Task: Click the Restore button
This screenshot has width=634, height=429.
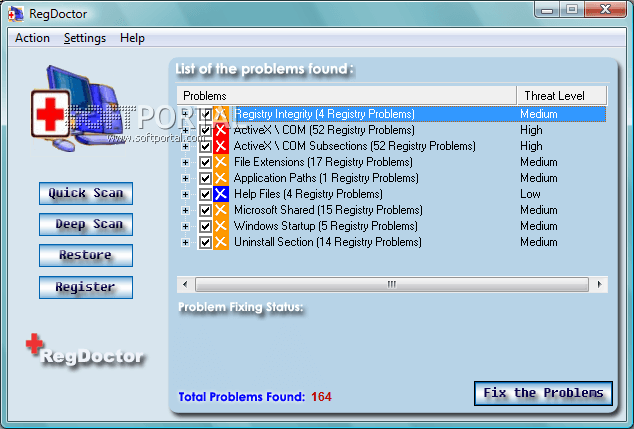Action: pos(86,255)
